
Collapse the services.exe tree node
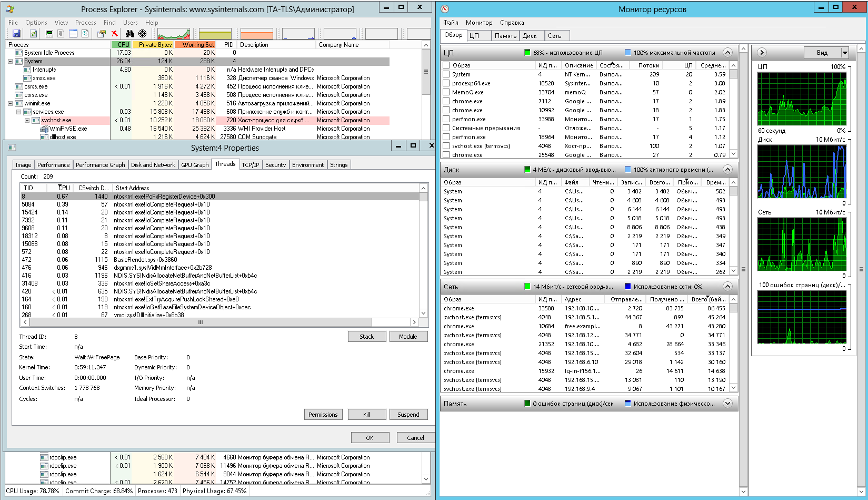coord(18,112)
